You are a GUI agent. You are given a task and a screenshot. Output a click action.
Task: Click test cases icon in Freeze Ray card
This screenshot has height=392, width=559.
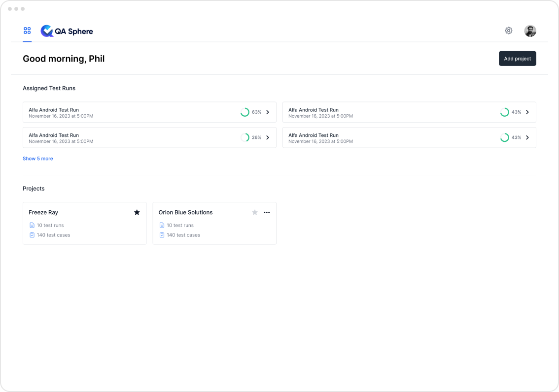click(x=32, y=235)
